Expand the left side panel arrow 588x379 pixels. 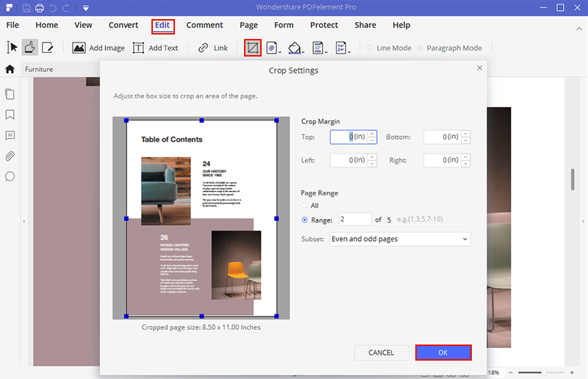(x=24, y=222)
